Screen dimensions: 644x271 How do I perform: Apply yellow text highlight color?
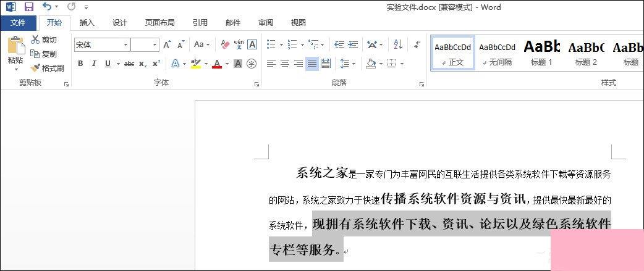pyautogui.click(x=195, y=64)
